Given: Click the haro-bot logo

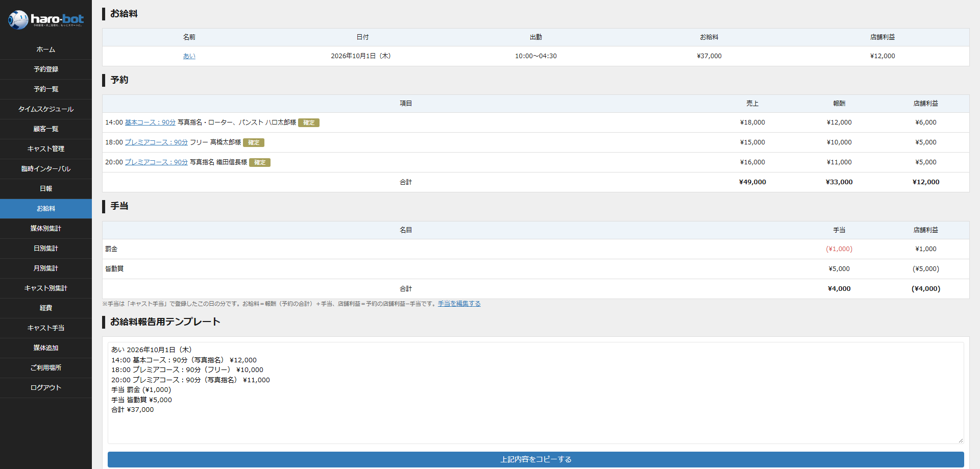Looking at the screenshot, I should point(46,20).
